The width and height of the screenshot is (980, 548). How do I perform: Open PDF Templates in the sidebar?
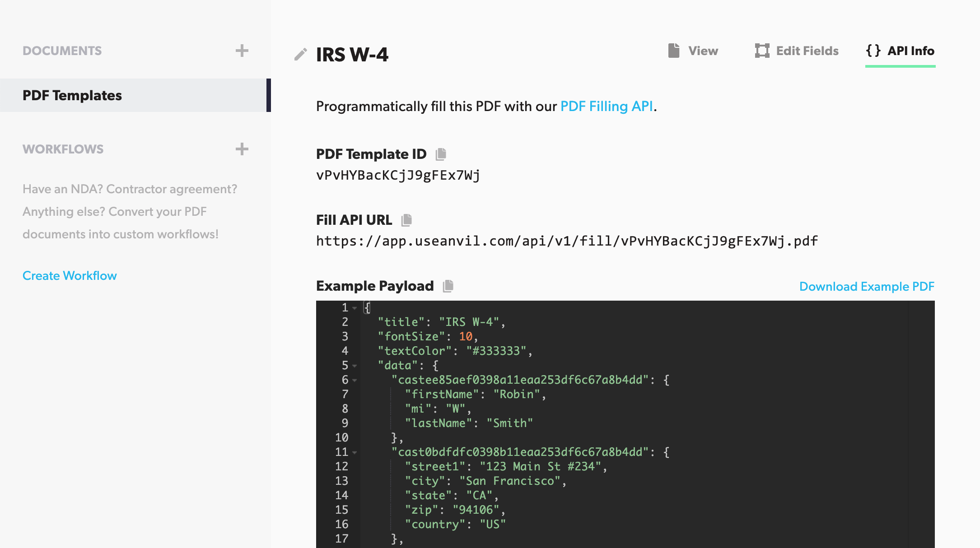pos(135,95)
